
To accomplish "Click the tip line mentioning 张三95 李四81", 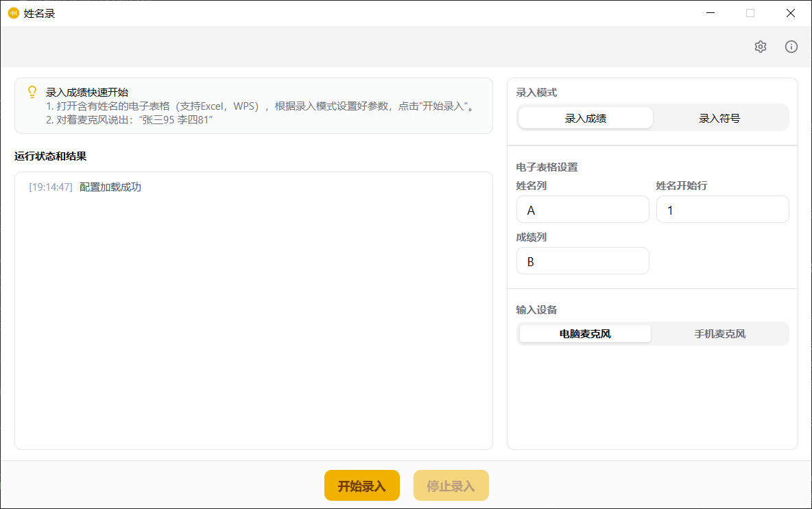I will [x=130, y=120].
